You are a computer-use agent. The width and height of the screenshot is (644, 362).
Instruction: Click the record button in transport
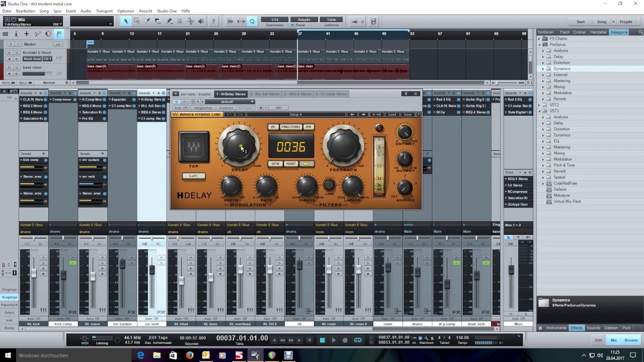(x=345, y=340)
